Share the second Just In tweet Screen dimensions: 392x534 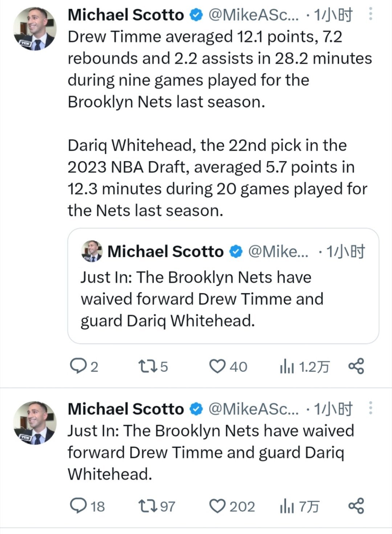[x=356, y=506]
